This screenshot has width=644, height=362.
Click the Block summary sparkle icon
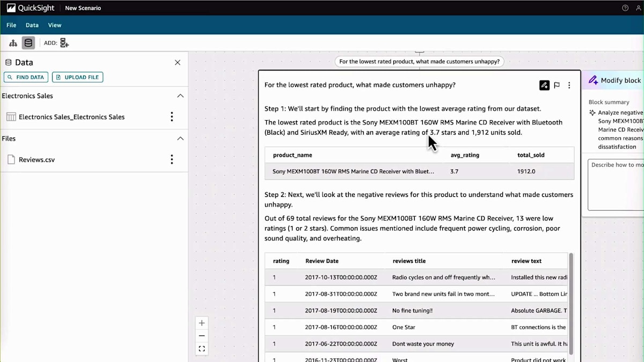pos(592,113)
